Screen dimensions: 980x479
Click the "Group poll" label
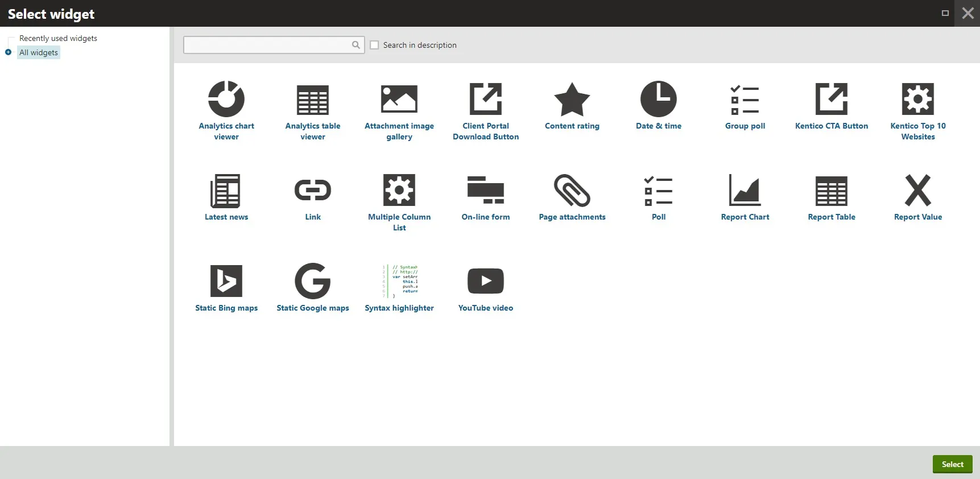coord(745,126)
